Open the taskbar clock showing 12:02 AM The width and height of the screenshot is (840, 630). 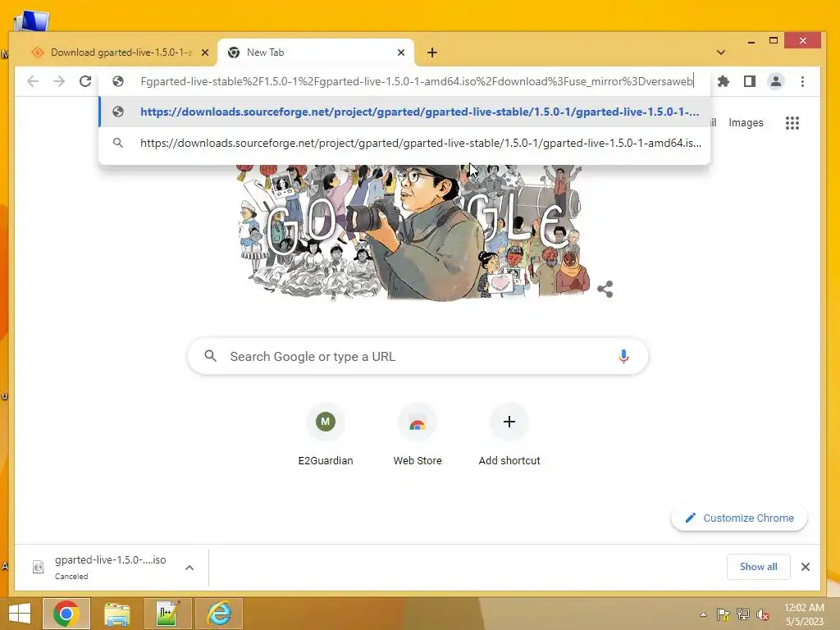(x=804, y=614)
